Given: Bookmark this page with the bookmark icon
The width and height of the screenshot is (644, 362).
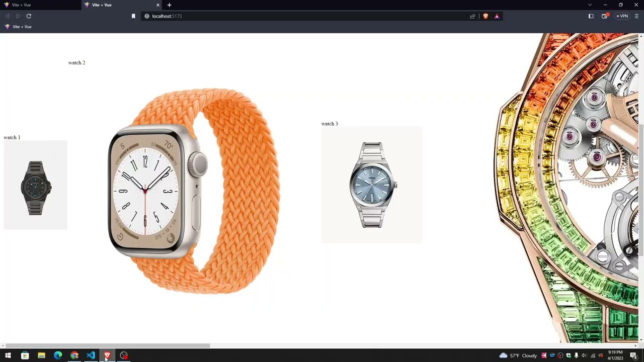Looking at the screenshot, I should tap(133, 16).
